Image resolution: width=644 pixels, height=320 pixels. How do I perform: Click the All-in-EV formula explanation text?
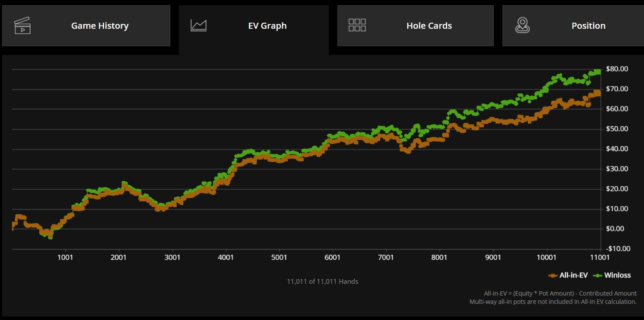coord(560,294)
